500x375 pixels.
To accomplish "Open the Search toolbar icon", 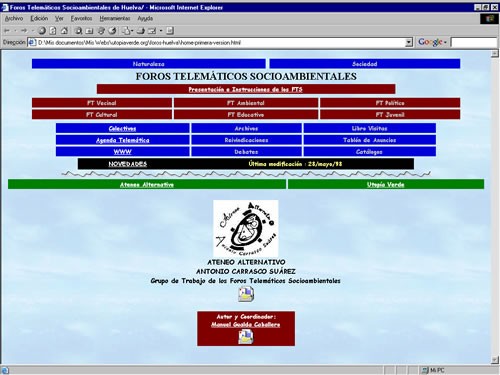I will click(78, 31).
